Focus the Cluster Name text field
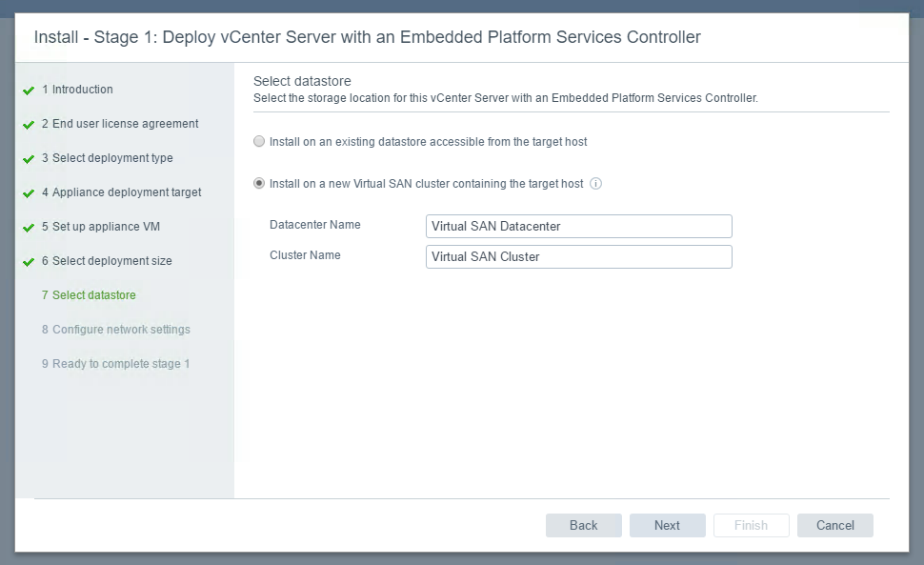Viewport: 924px width, 565px height. click(578, 257)
